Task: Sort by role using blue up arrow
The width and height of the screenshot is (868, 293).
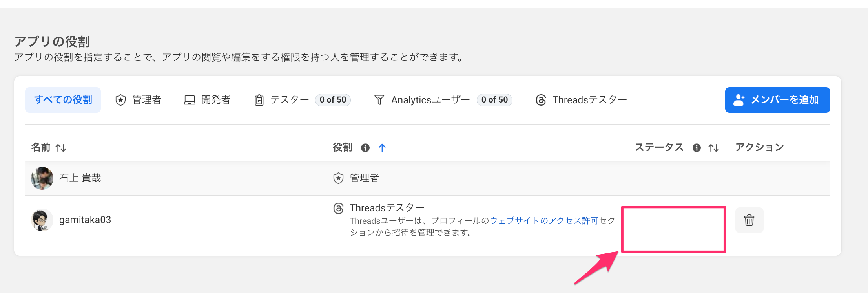Action: pos(382,148)
